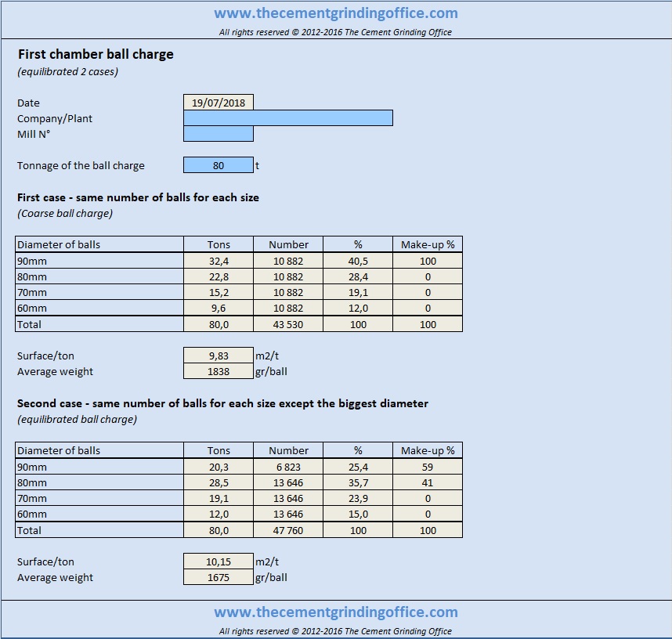672x639 pixels.
Task: Select first-case 70mm tons cell 15,2
Action: (x=219, y=292)
